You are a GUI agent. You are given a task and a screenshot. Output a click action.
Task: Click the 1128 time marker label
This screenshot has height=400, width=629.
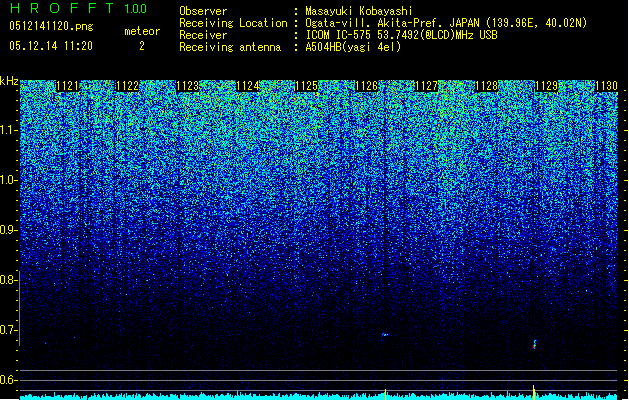[487, 86]
